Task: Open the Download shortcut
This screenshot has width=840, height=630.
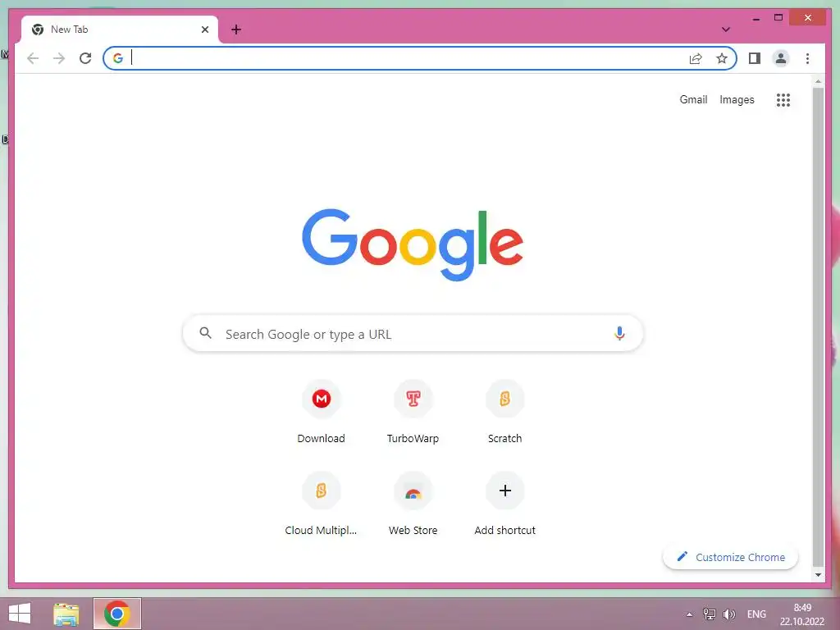Action: coord(321,412)
